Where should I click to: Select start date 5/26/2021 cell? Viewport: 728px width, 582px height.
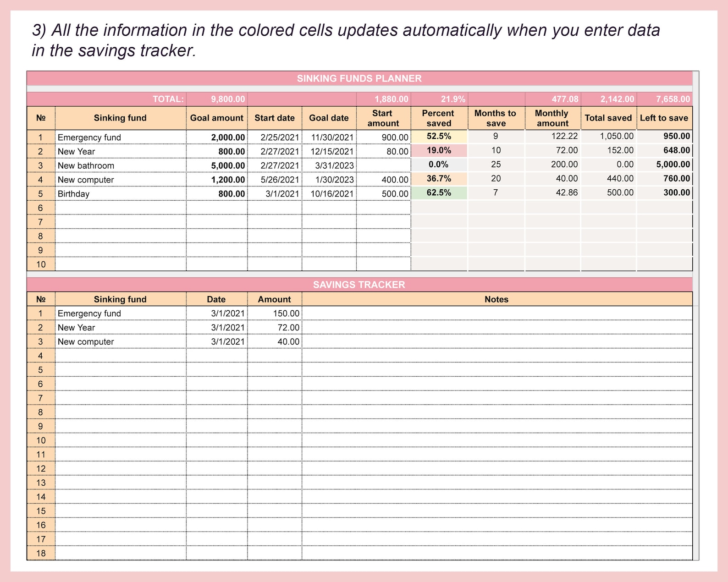pos(275,180)
